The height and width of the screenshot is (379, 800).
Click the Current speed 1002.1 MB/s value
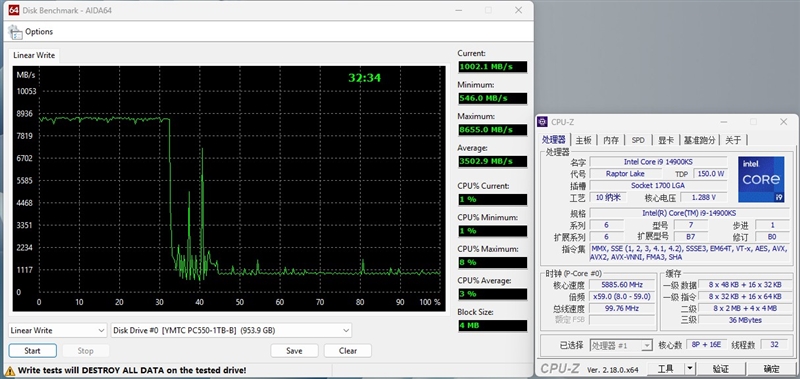pos(492,67)
